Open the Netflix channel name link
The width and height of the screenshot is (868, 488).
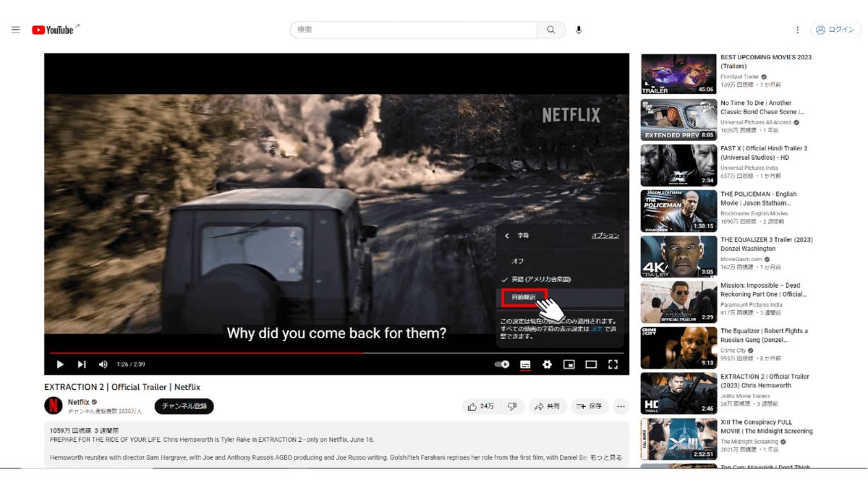point(78,402)
